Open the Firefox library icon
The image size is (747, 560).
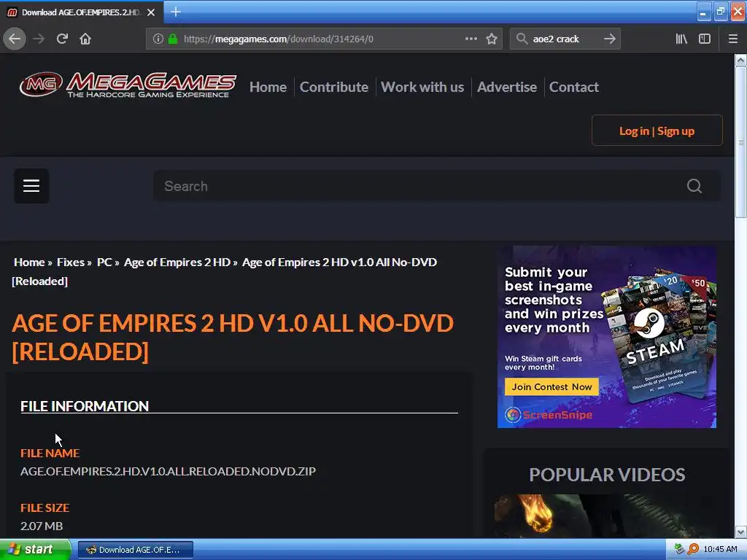[x=681, y=39]
